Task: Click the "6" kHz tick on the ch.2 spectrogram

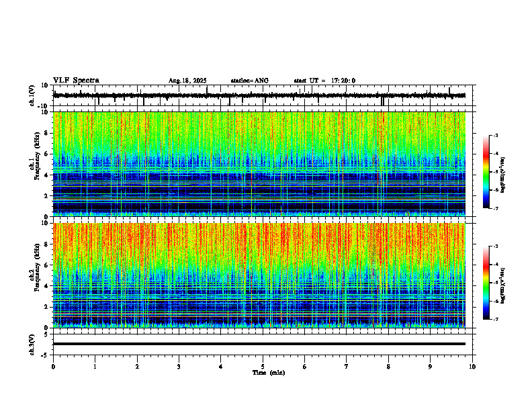Action: click(46, 265)
